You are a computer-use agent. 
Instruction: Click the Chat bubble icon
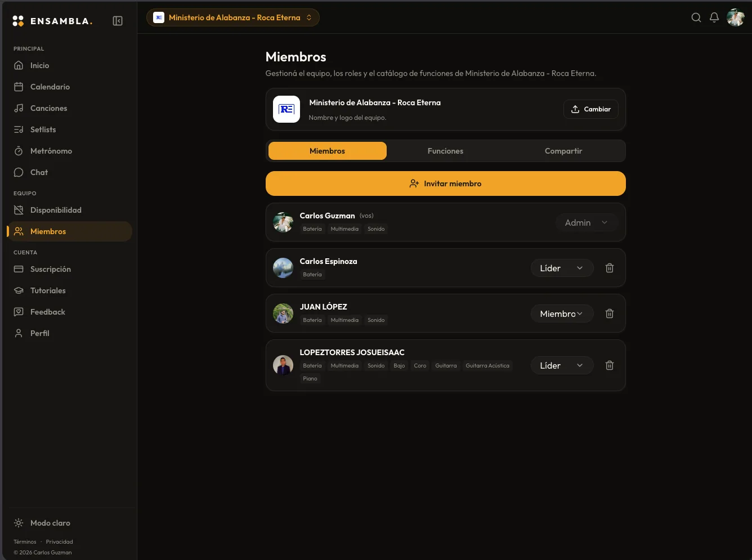tap(19, 172)
